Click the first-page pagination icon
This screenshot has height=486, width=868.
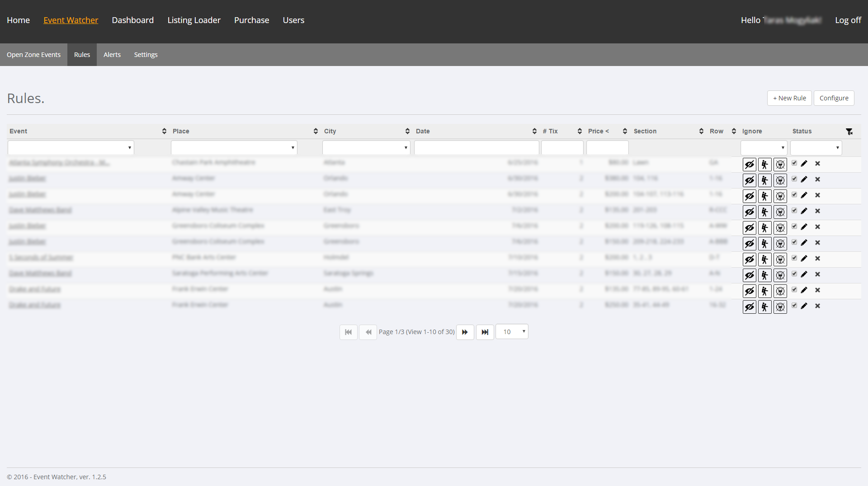[x=348, y=332]
